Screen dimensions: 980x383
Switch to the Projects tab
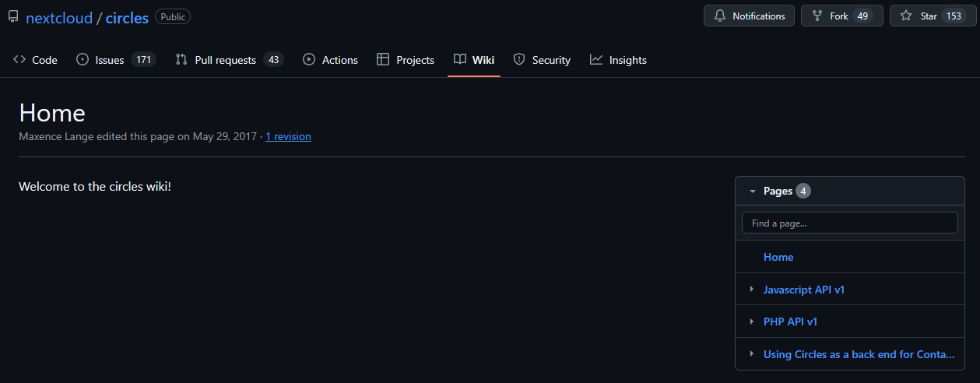point(406,60)
